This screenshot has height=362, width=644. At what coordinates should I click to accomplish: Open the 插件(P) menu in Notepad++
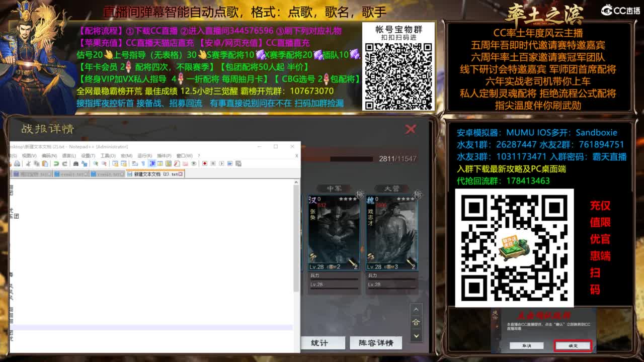coord(164,156)
